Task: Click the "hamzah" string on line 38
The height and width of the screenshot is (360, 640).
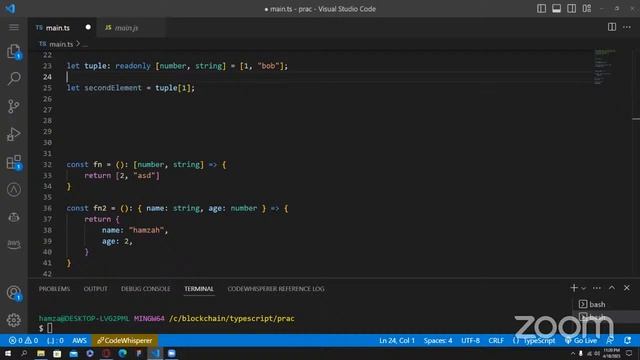Action: (146, 230)
